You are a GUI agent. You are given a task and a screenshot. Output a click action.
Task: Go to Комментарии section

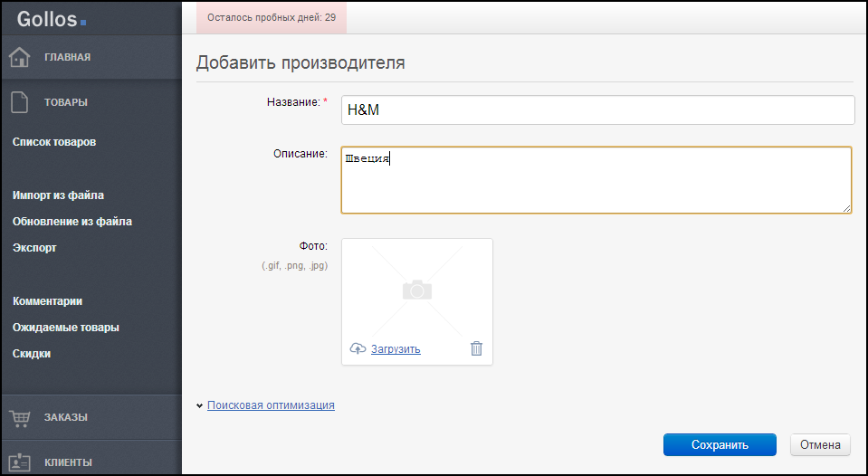48,301
